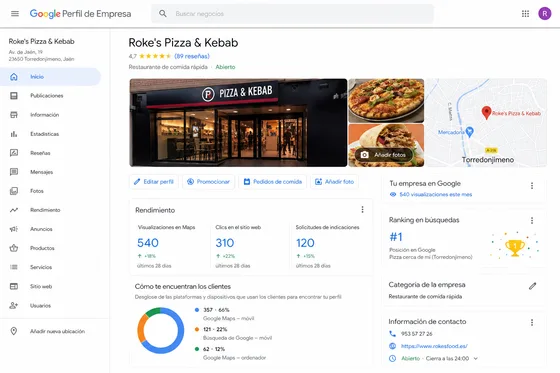Open the rokesfood.es website link
560x373 pixels.
(x=434, y=346)
